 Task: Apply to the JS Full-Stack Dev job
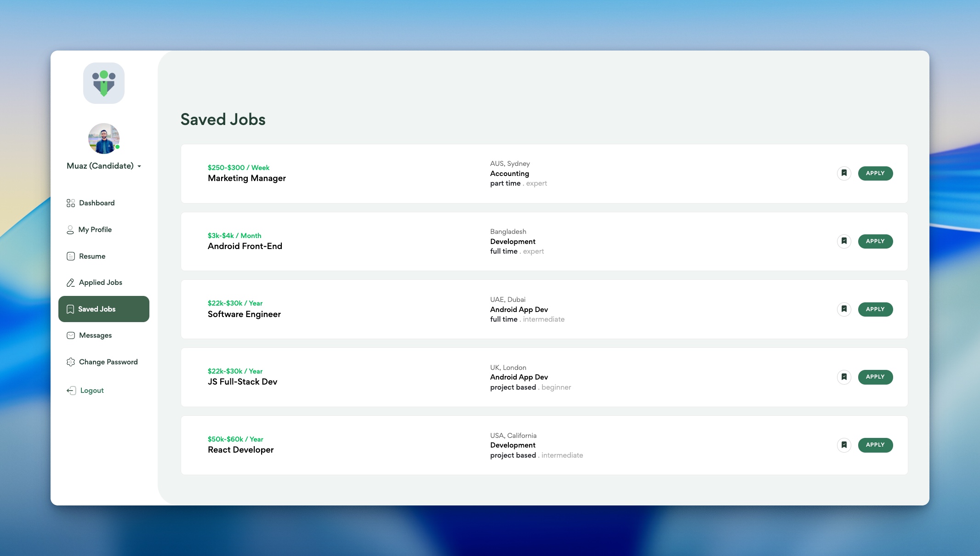(x=875, y=377)
